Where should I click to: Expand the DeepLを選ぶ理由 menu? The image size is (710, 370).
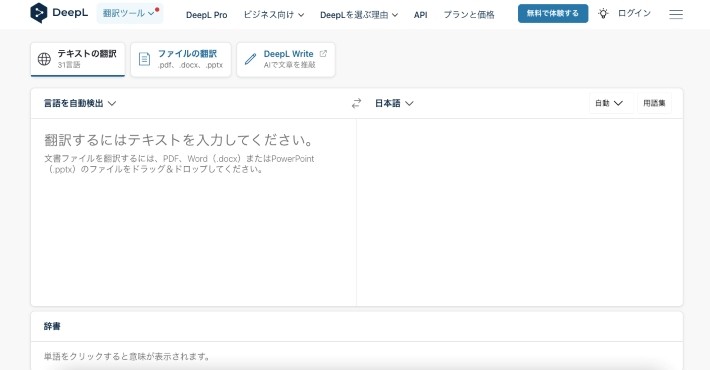point(359,15)
